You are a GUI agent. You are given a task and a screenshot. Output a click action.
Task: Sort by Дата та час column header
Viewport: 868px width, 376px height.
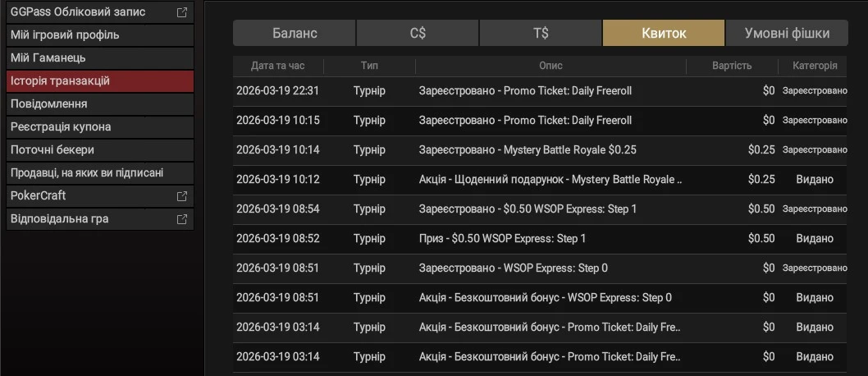[x=277, y=66]
